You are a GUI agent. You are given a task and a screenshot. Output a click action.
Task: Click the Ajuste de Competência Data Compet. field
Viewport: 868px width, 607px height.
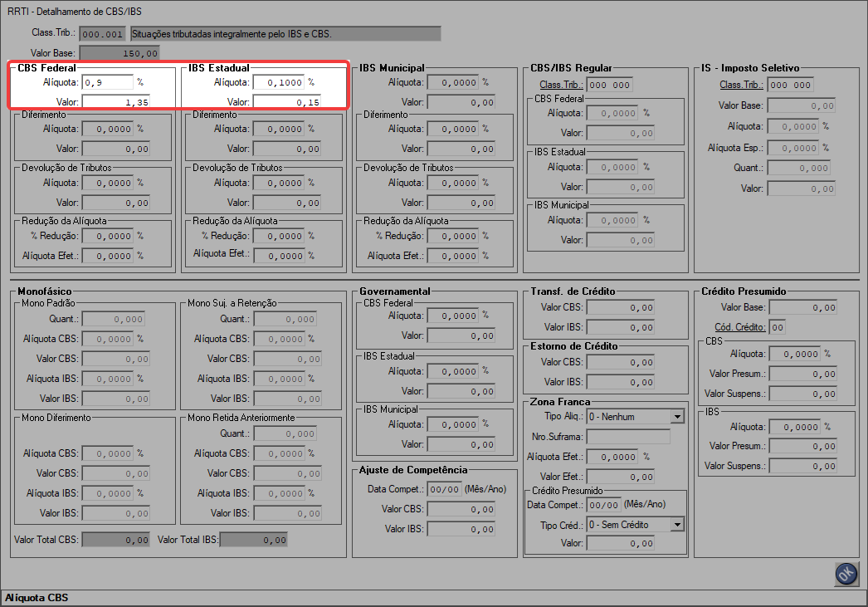point(444,490)
